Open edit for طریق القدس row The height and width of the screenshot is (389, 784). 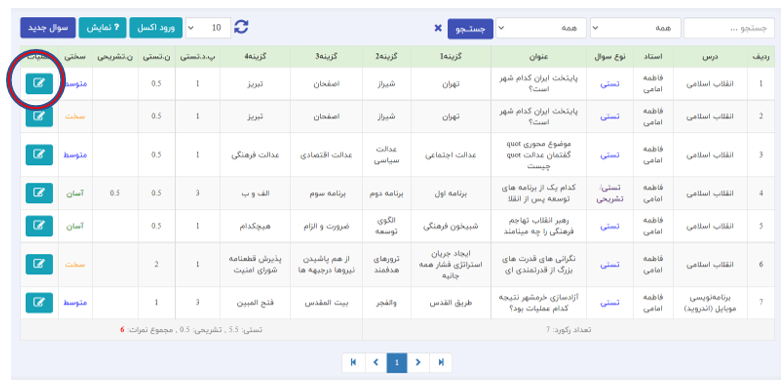click(39, 302)
